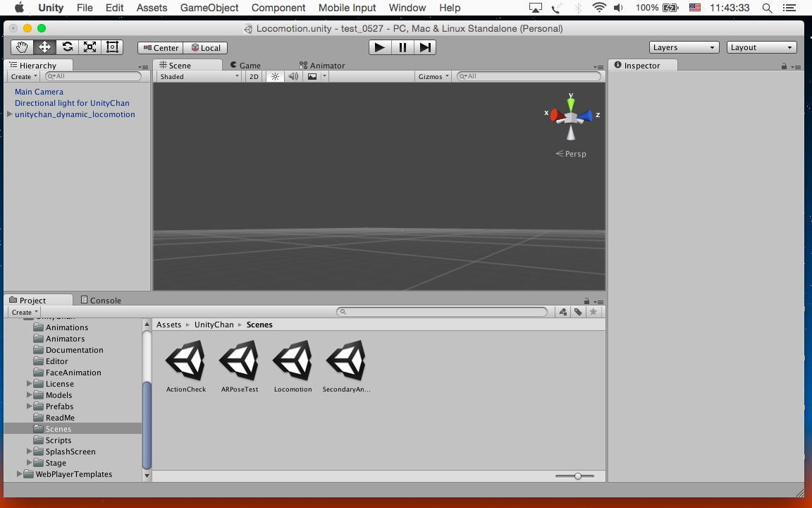Click the Search by Label icon in Project
Image resolution: width=812 pixels, height=508 pixels.
click(578, 312)
